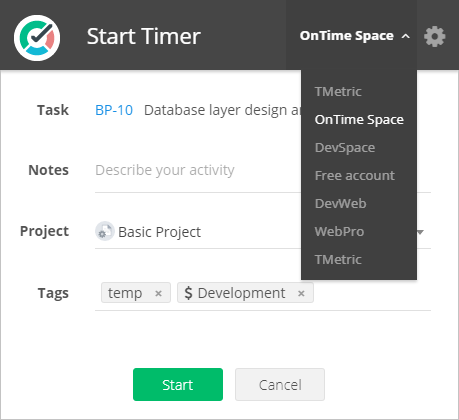The image size is (459, 420).
Task: Select the last TMetric entry in list
Action: (x=338, y=259)
